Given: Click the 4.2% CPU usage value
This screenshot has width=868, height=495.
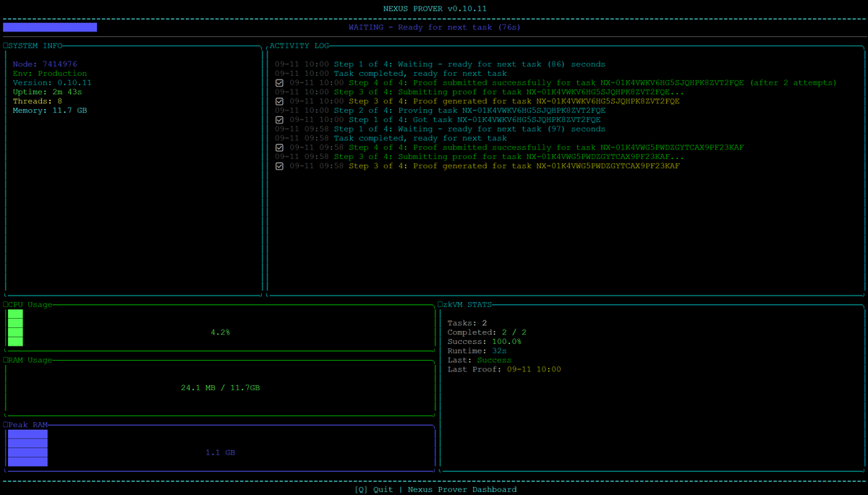Looking at the screenshot, I should pos(220,332).
